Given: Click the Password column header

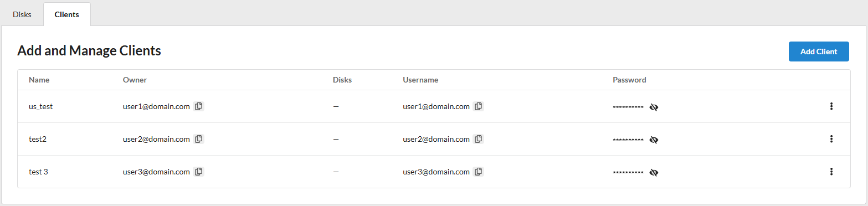Looking at the screenshot, I should pos(629,80).
